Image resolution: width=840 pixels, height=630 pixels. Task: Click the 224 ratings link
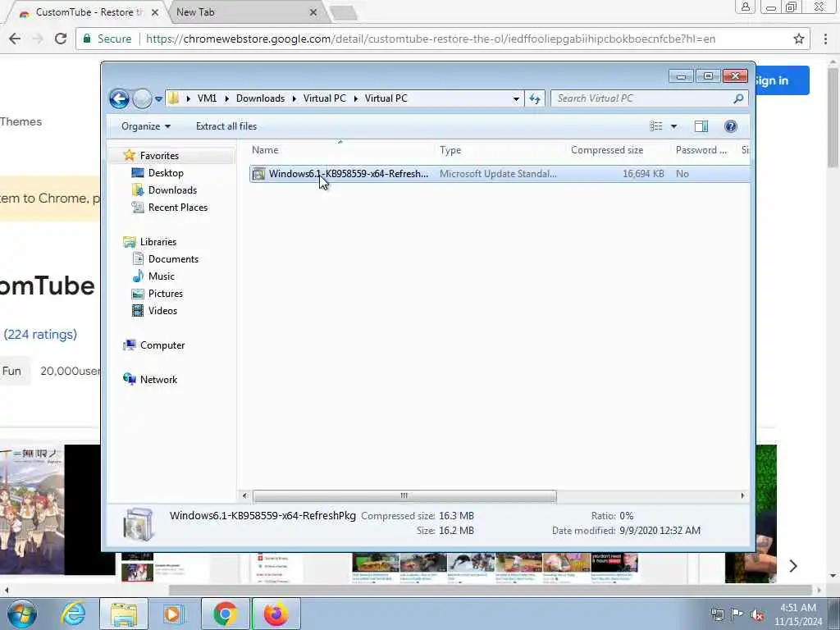(x=40, y=335)
